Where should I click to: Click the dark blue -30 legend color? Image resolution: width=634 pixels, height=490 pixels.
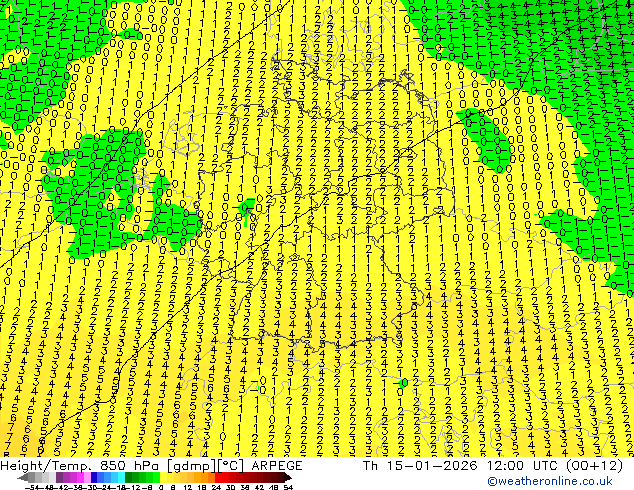pyautogui.click(x=94, y=478)
